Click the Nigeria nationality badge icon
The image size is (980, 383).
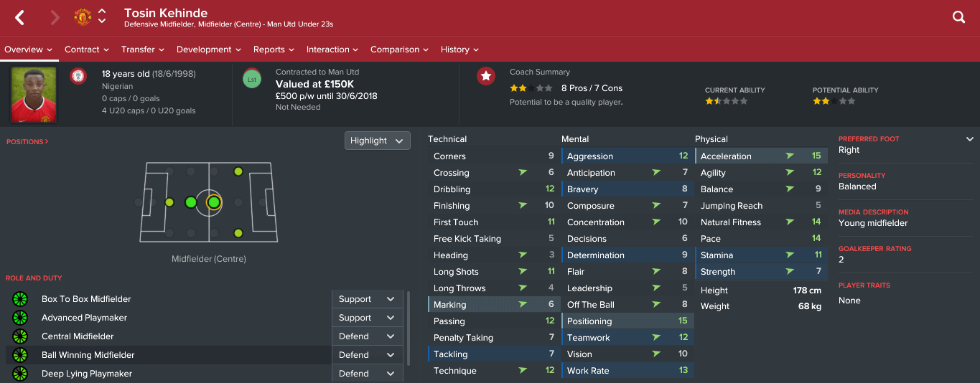(78, 75)
